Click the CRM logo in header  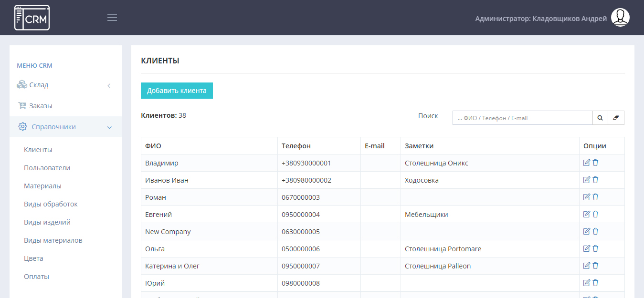32,18
